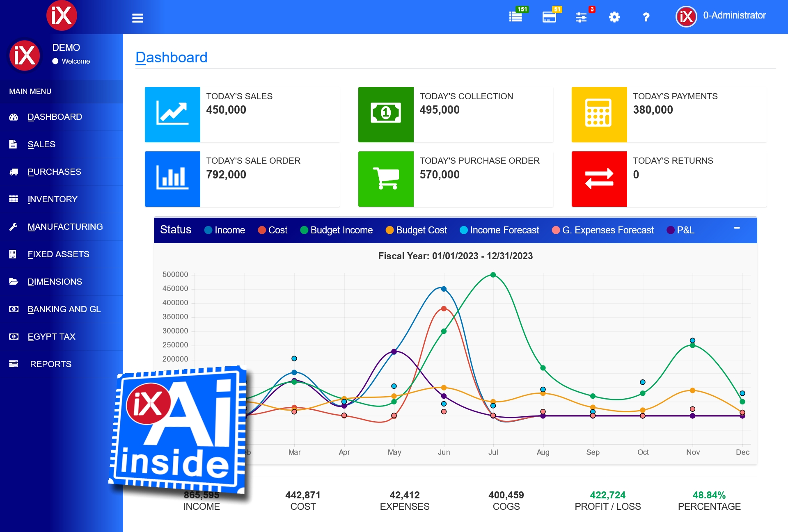Toggle the Income series in legend
The height and width of the screenshot is (532, 788).
(224, 230)
